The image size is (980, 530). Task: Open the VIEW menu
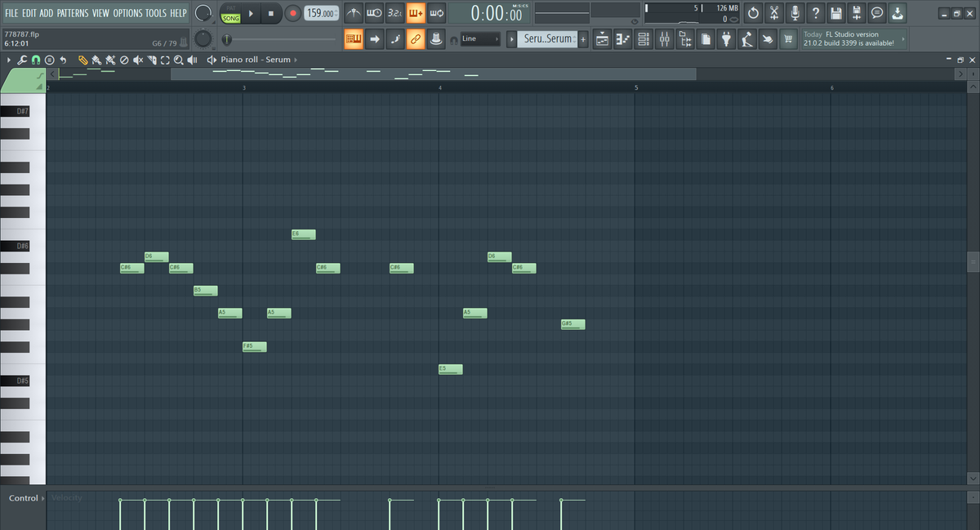tap(100, 13)
